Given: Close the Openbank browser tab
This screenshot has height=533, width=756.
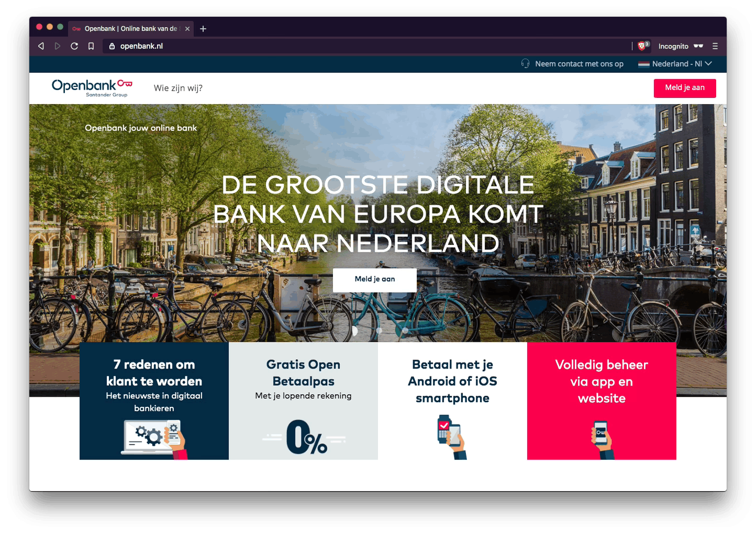Looking at the screenshot, I should pyautogui.click(x=187, y=29).
